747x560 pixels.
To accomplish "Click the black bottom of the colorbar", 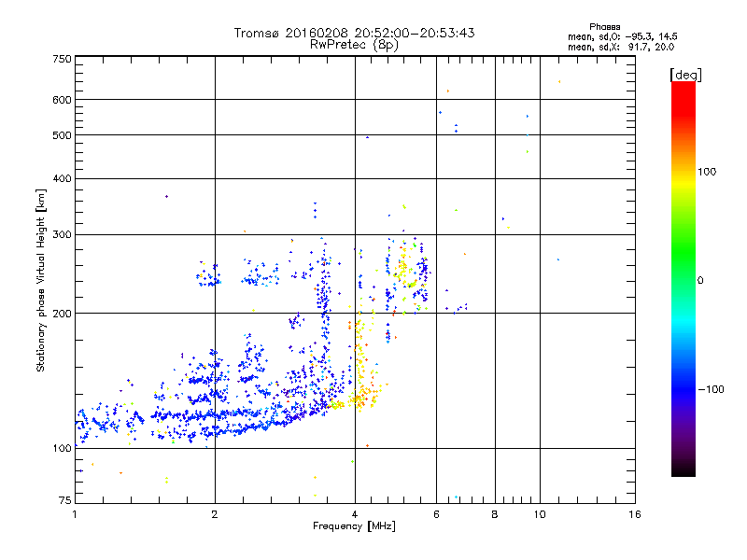I will [x=684, y=469].
